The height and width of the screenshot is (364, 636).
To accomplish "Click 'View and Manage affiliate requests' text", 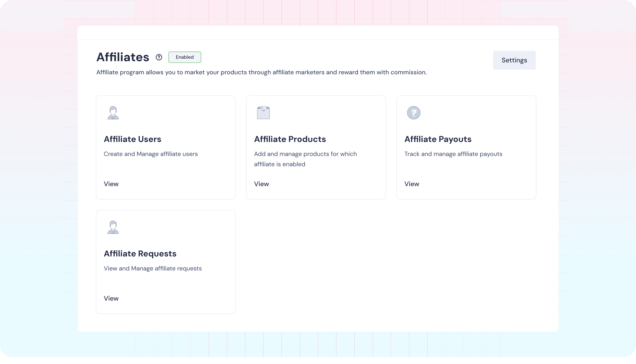I will point(153,269).
